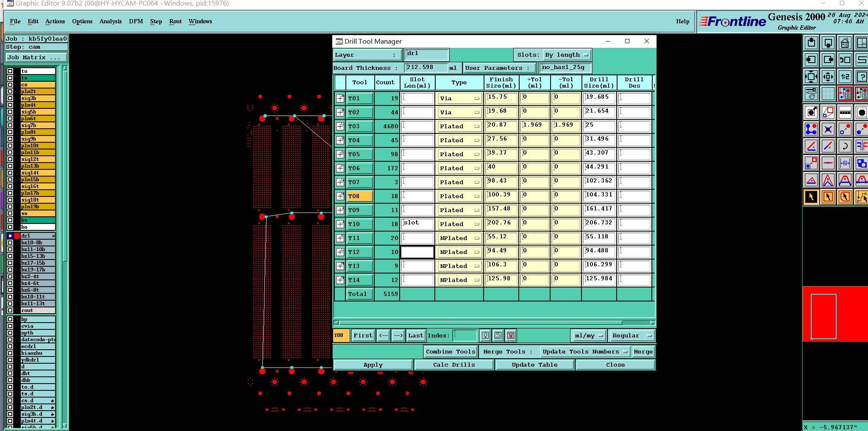Image resolution: width=868 pixels, height=431 pixels.
Task: Click the Index input field
Action: (465, 335)
